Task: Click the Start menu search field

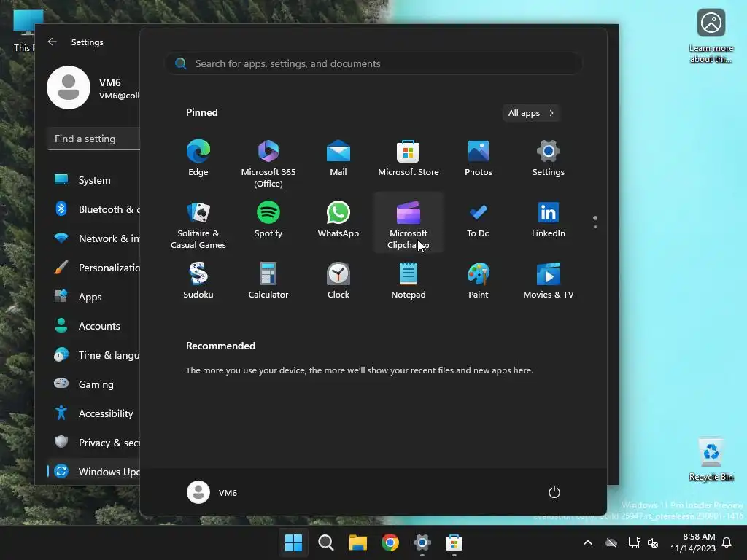Action: click(373, 63)
